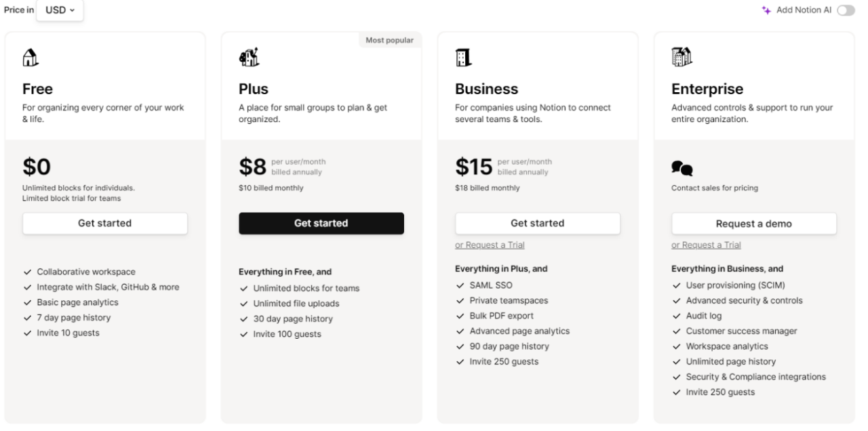Get started with the Plus plan
Image resolution: width=868 pixels, height=431 pixels.
[321, 223]
